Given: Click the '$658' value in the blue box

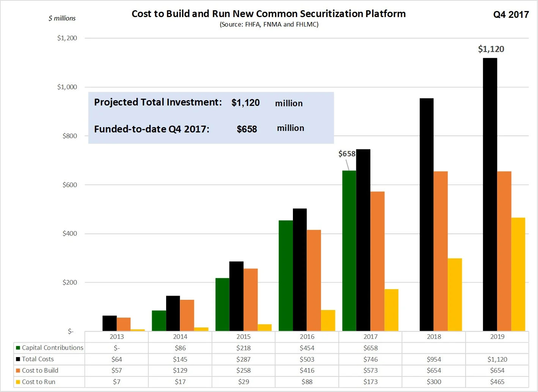Looking at the screenshot, I should [x=247, y=129].
